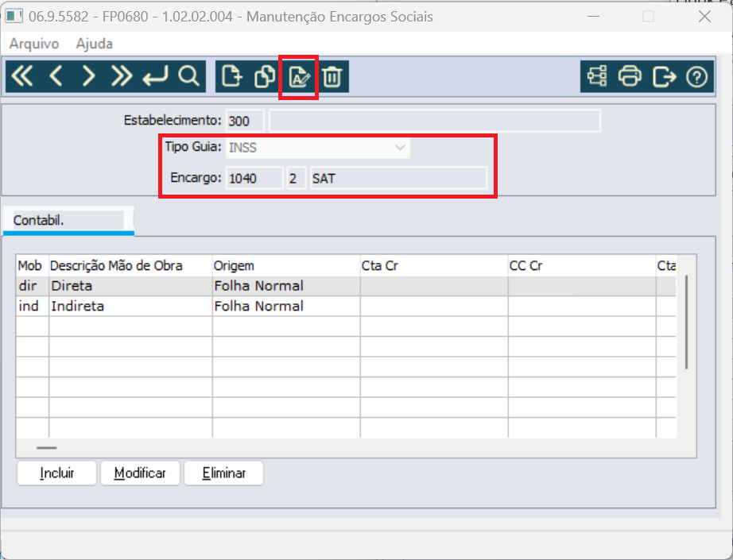Go to previous record arrow

[x=56, y=76]
